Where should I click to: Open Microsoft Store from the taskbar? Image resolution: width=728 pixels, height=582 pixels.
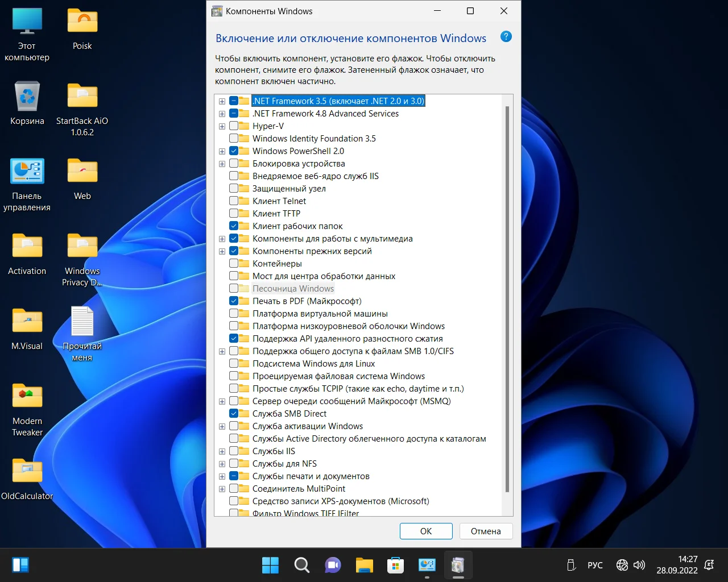click(x=395, y=565)
